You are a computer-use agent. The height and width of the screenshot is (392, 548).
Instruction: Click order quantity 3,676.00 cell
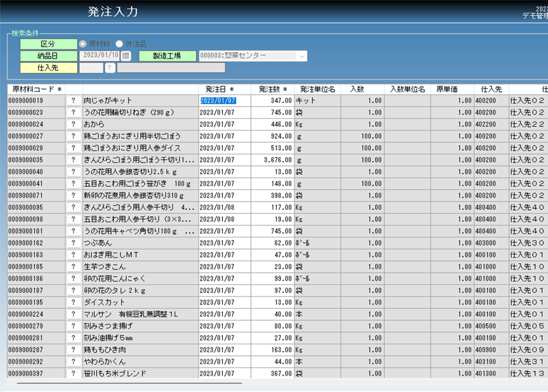[273, 160]
